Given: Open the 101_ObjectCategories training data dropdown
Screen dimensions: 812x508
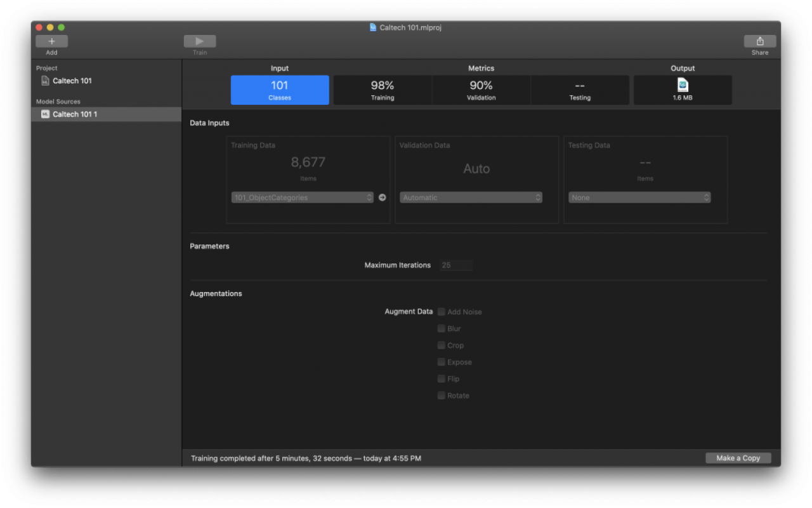Looking at the screenshot, I should (303, 197).
